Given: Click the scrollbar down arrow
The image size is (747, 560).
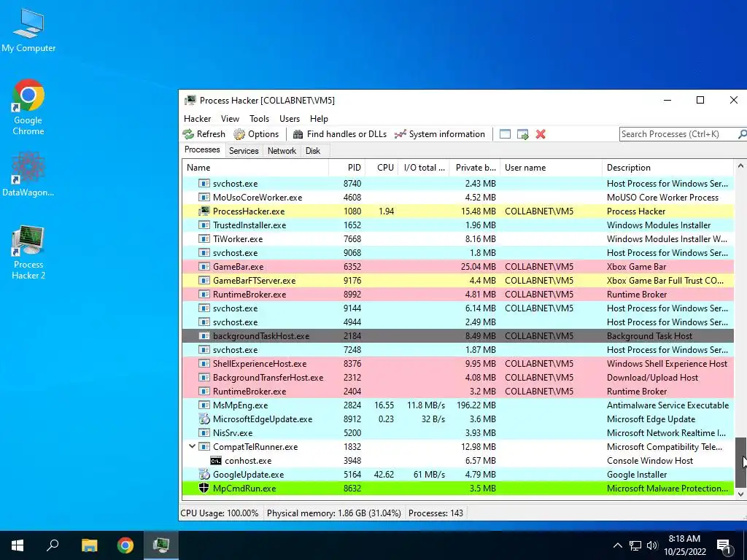Looking at the screenshot, I should [740, 494].
